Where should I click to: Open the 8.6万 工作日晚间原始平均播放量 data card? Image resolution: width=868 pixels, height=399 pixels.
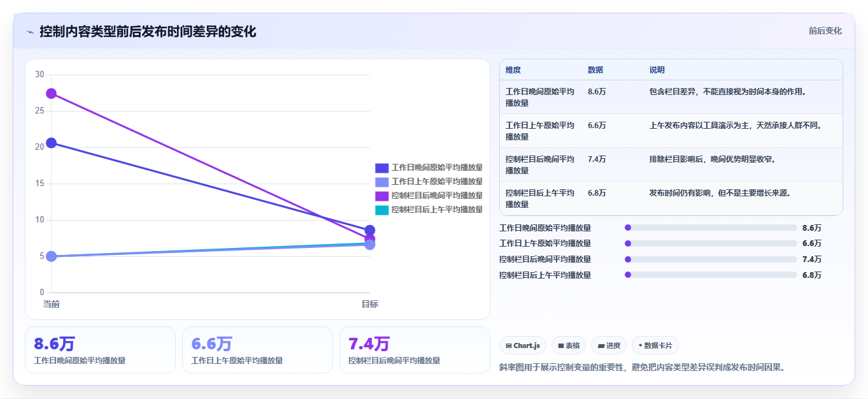[x=100, y=350]
